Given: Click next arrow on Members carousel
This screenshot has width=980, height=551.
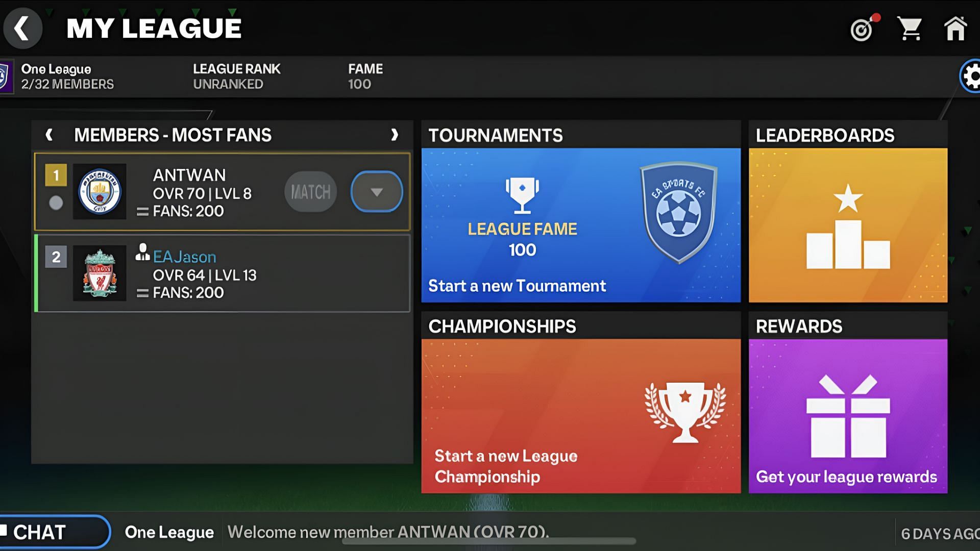Looking at the screenshot, I should click(394, 135).
